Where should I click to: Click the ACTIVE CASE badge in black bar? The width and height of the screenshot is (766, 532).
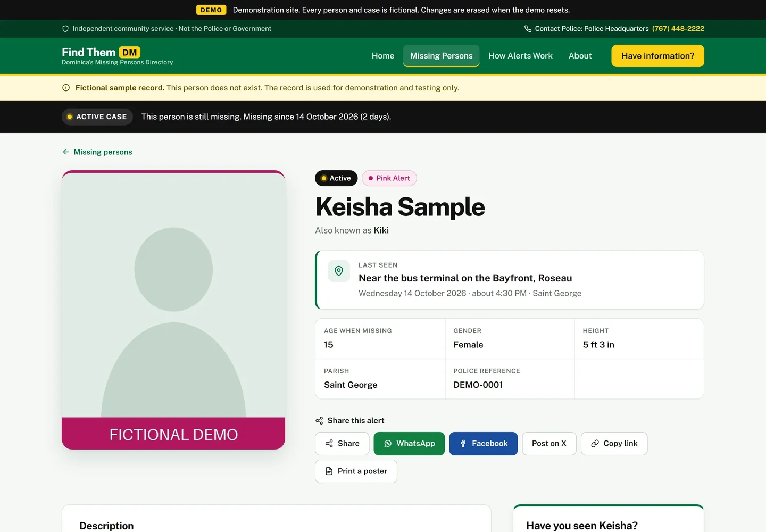point(97,117)
